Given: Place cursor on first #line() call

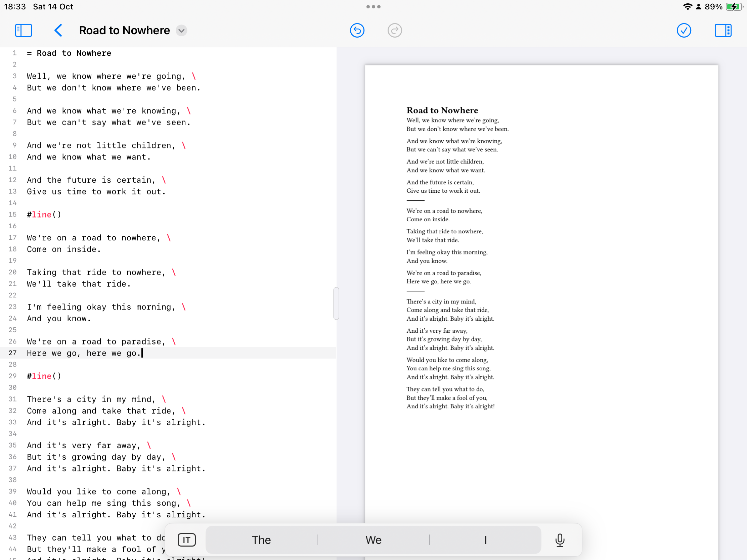Looking at the screenshot, I should click(44, 215).
